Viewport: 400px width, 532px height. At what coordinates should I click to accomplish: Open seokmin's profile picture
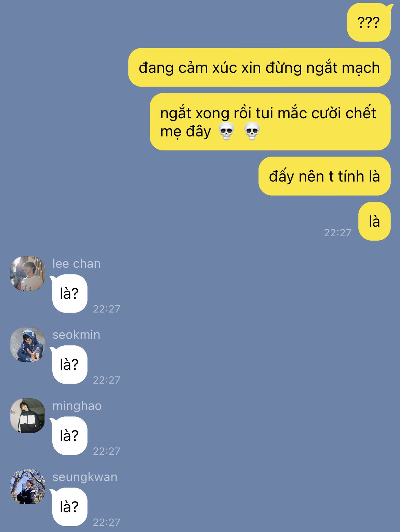click(28, 345)
